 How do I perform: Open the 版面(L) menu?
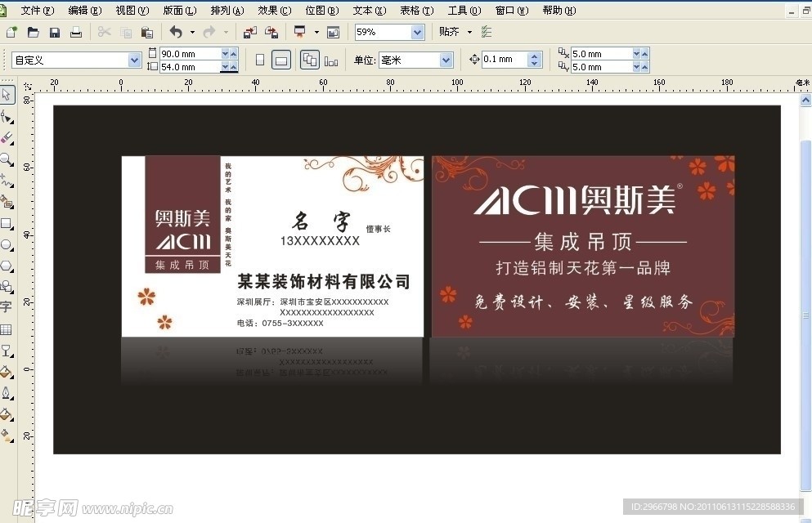pos(180,11)
